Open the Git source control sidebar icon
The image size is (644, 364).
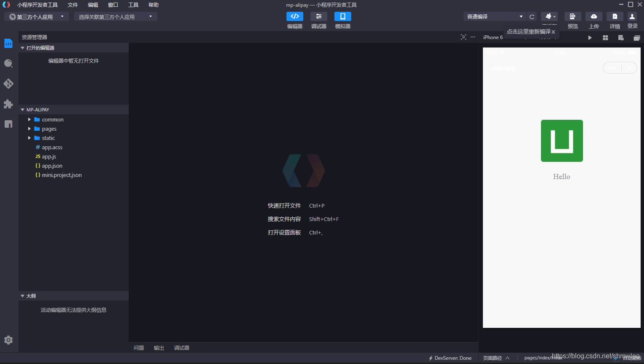(8, 84)
